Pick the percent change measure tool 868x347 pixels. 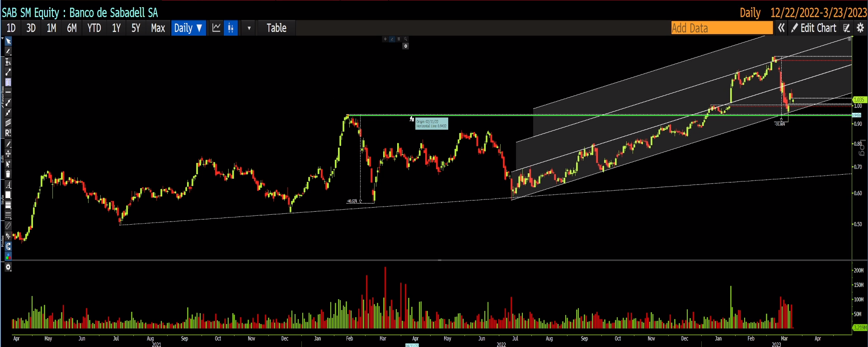click(8, 62)
